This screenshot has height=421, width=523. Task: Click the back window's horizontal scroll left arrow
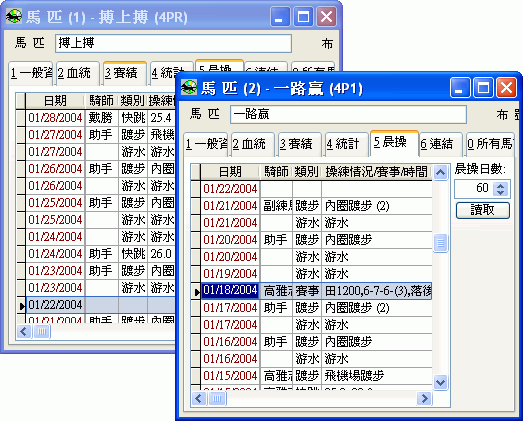click(24, 332)
